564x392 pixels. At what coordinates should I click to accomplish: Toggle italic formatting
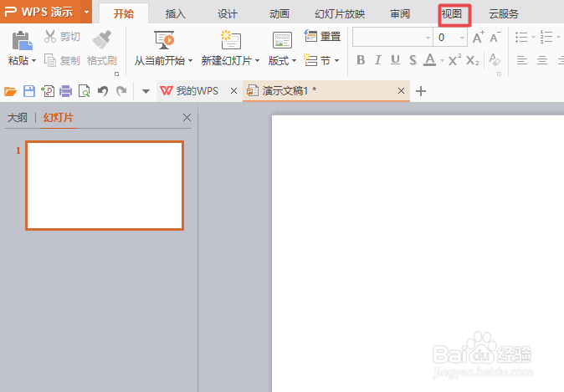tap(377, 60)
